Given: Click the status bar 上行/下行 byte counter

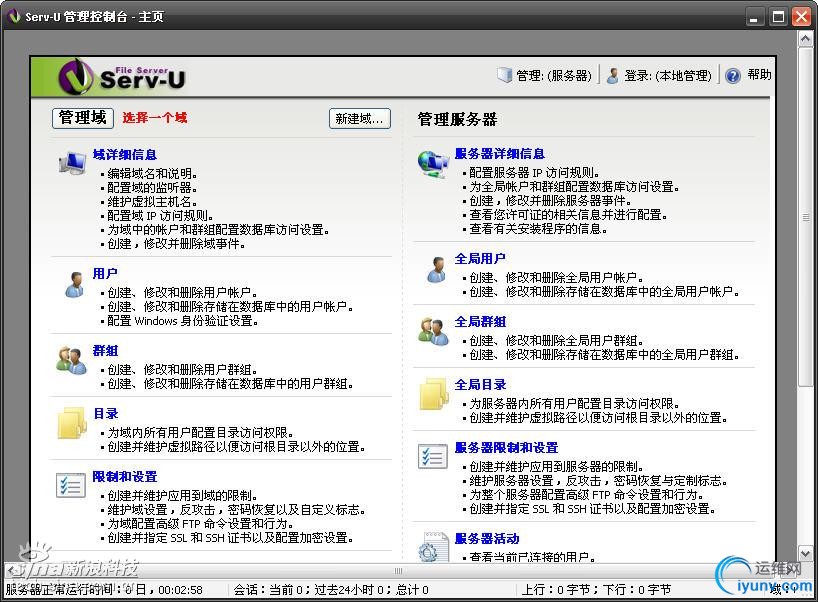Looking at the screenshot, I should click(596, 590).
